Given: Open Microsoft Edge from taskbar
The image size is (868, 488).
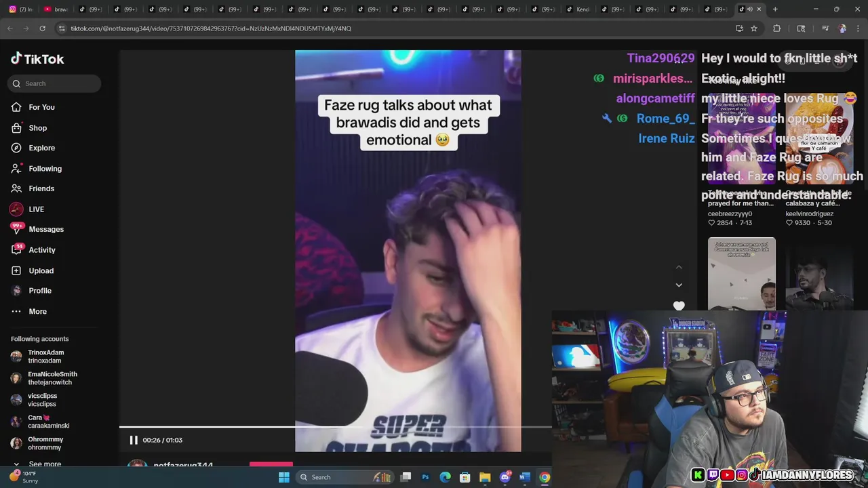Looking at the screenshot, I should [445, 477].
